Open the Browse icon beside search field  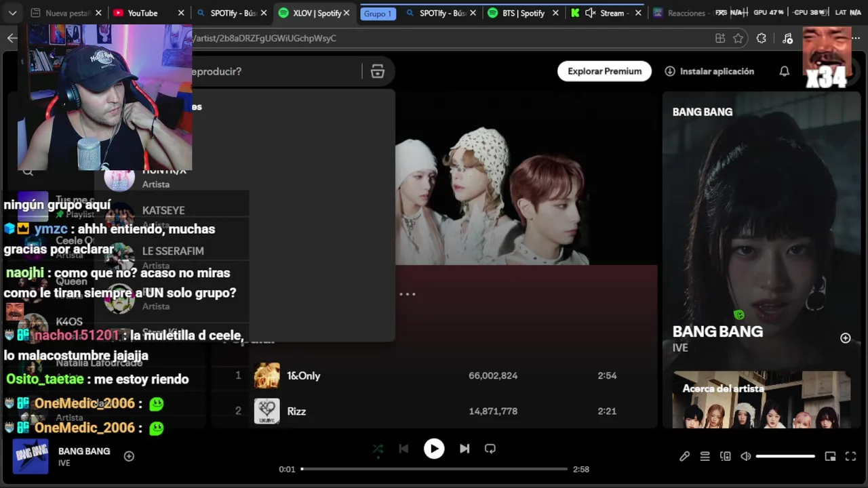pyautogui.click(x=378, y=71)
